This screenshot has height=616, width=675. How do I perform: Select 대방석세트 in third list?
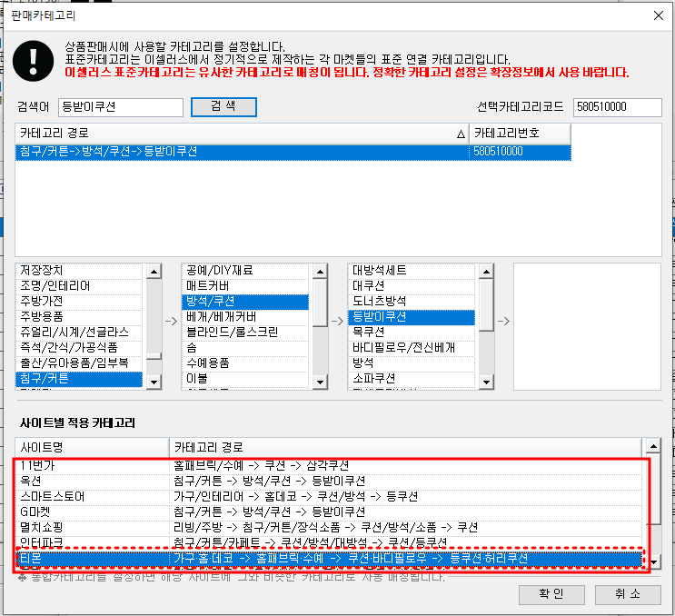(x=412, y=271)
